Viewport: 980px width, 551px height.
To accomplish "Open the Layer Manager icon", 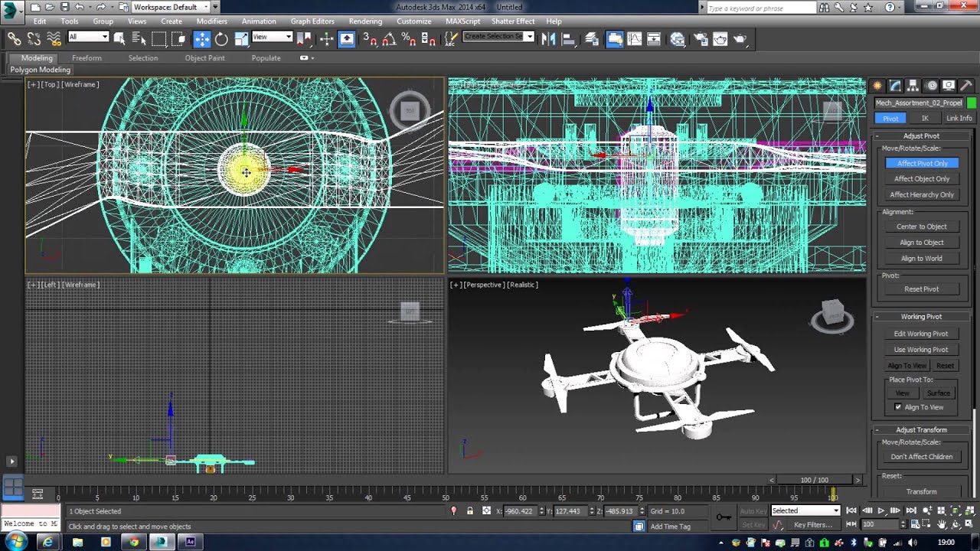I will (x=591, y=38).
